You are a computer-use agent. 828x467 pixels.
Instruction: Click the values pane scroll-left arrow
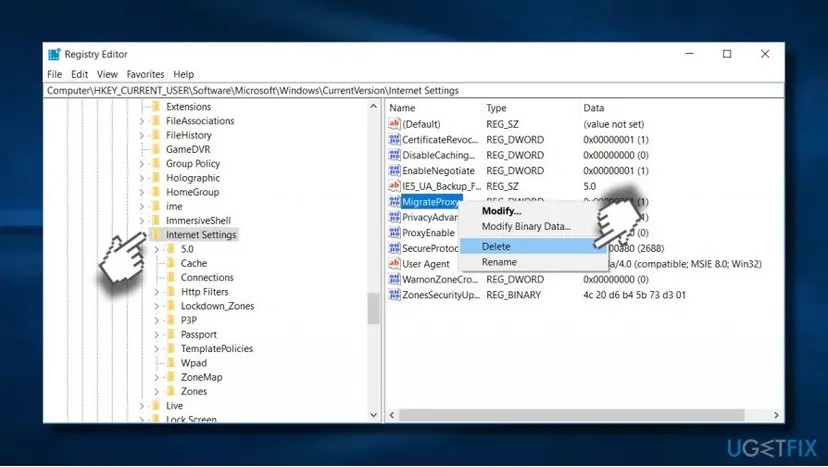point(392,415)
